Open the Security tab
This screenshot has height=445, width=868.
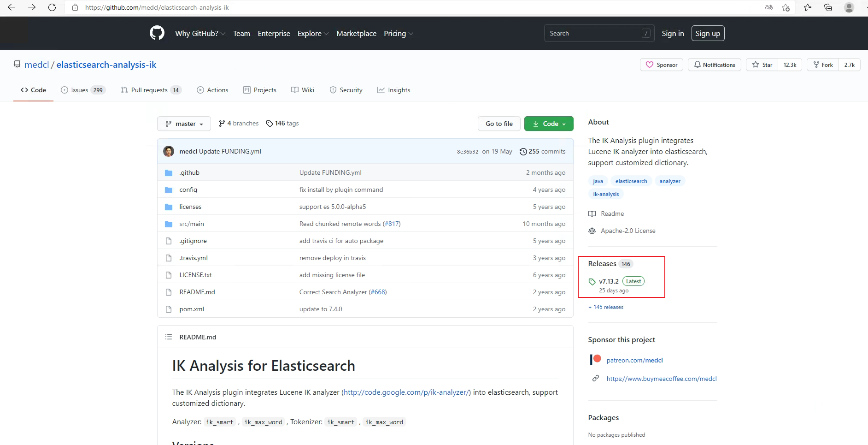click(x=346, y=90)
